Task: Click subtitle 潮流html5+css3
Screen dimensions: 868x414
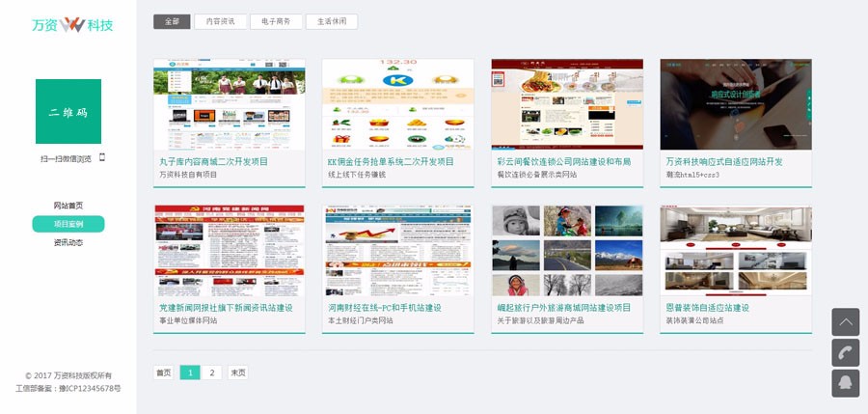Action: coord(692,175)
